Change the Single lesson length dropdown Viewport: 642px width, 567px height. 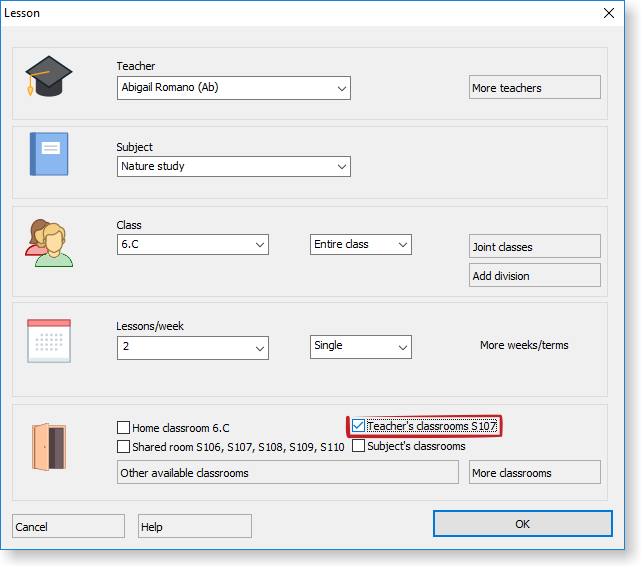coord(402,347)
